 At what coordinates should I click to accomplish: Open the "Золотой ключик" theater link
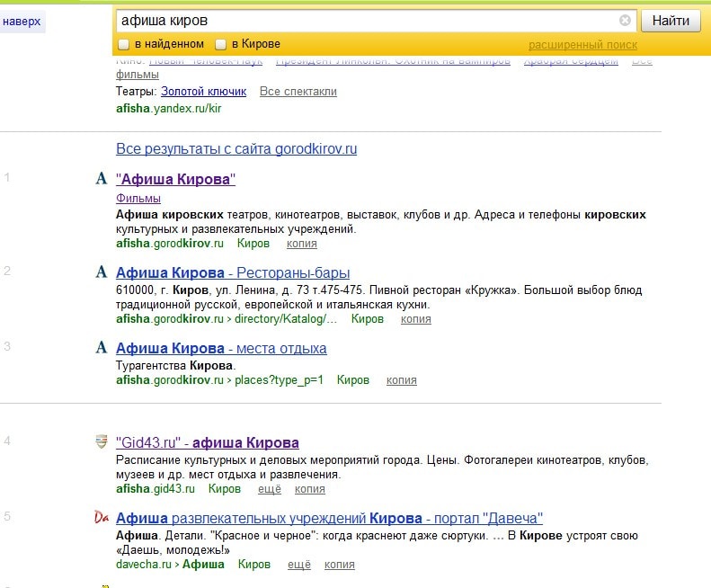tap(203, 92)
